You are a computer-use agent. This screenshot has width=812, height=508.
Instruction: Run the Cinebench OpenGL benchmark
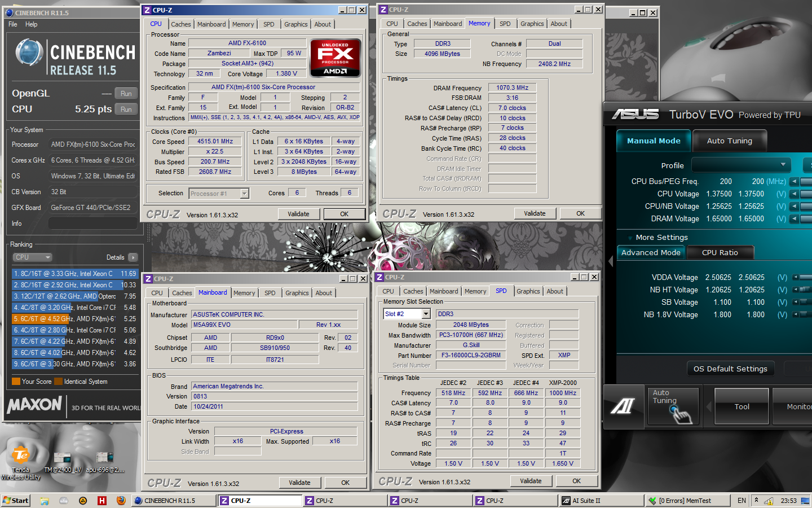(126, 94)
